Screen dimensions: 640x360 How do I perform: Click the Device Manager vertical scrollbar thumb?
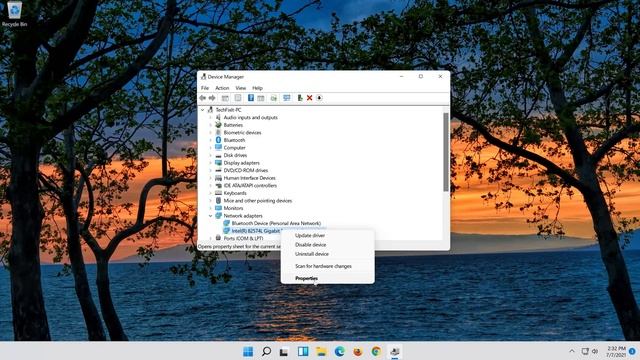tap(446, 152)
